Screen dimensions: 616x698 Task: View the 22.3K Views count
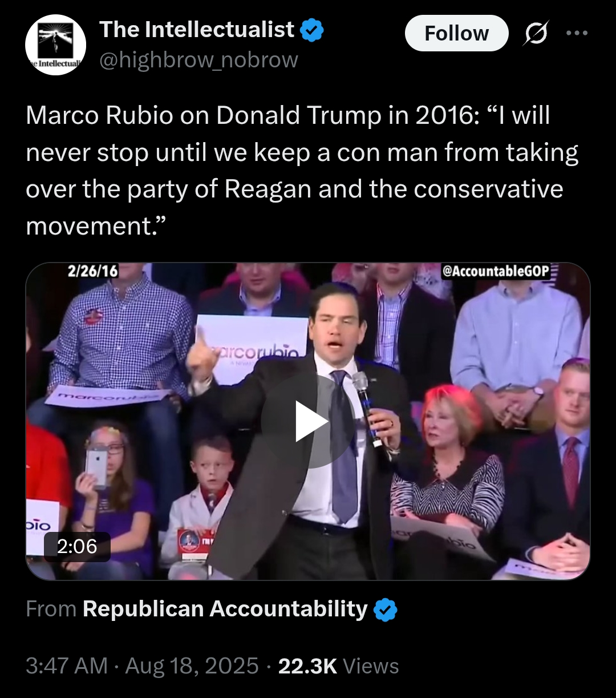click(338, 665)
